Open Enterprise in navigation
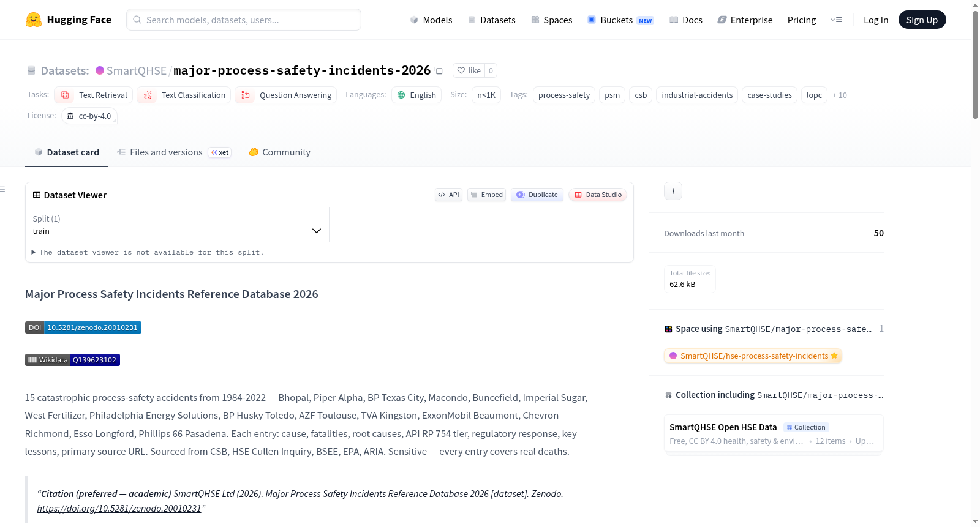The height and width of the screenshot is (527, 980). (x=745, y=20)
